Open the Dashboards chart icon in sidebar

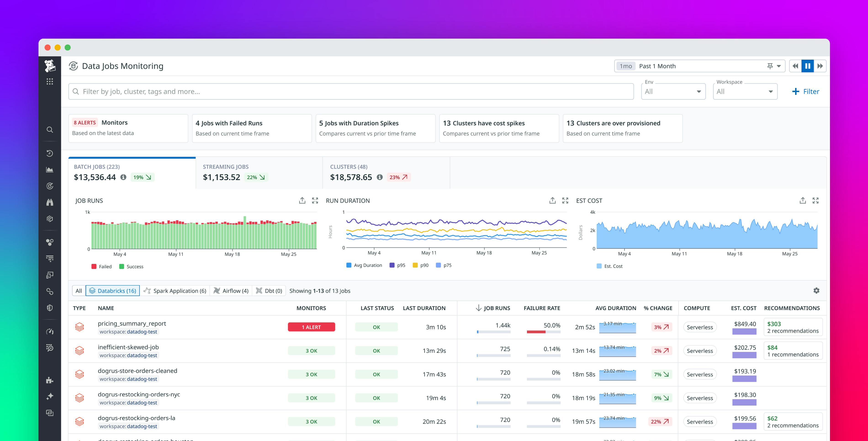point(50,170)
